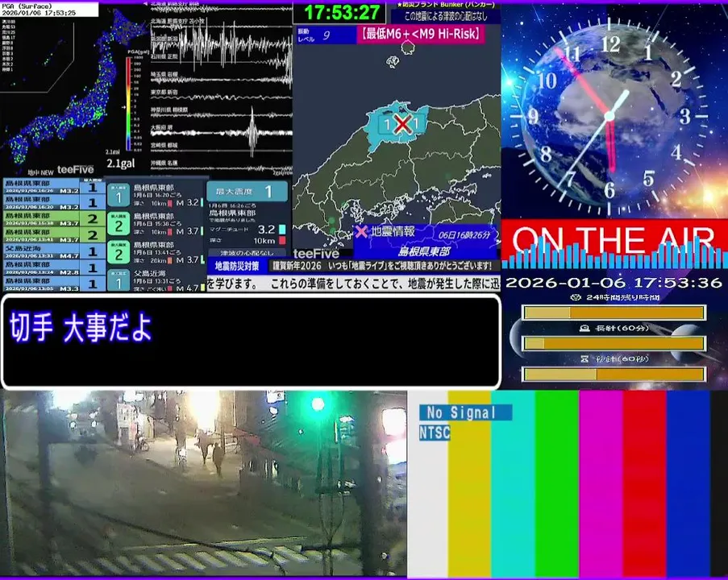Image resolution: width=728 pixels, height=580 pixels.
Task: Click the blue bar of the test pattern
Action: (688, 483)
